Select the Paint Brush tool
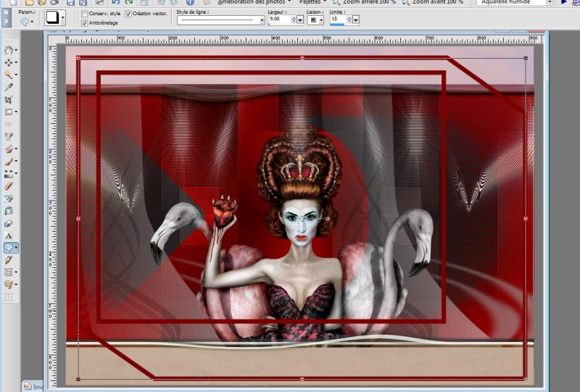Image resolution: width=580 pixels, height=392 pixels. [x=9, y=162]
